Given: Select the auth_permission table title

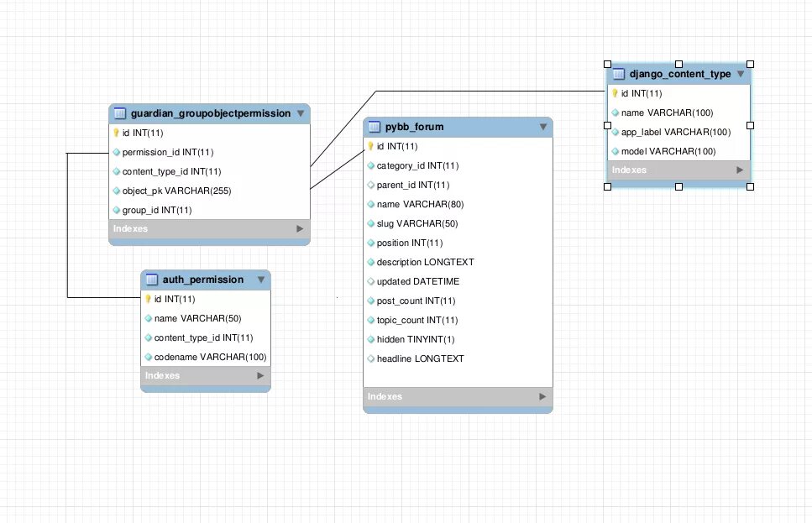Looking at the screenshot, I should tap(203, 280).
